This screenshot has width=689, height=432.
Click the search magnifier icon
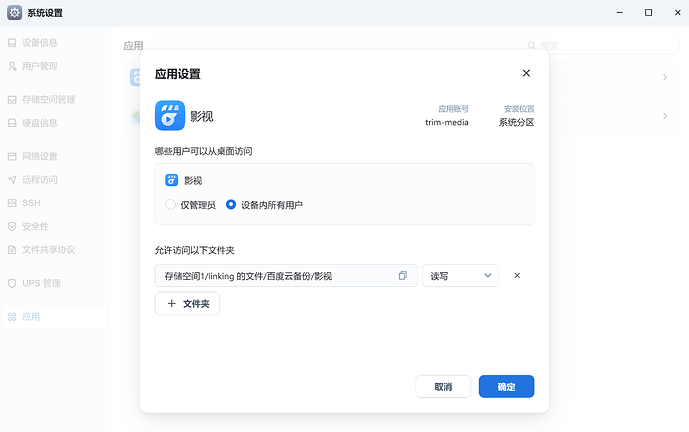[x=532, y=46]
